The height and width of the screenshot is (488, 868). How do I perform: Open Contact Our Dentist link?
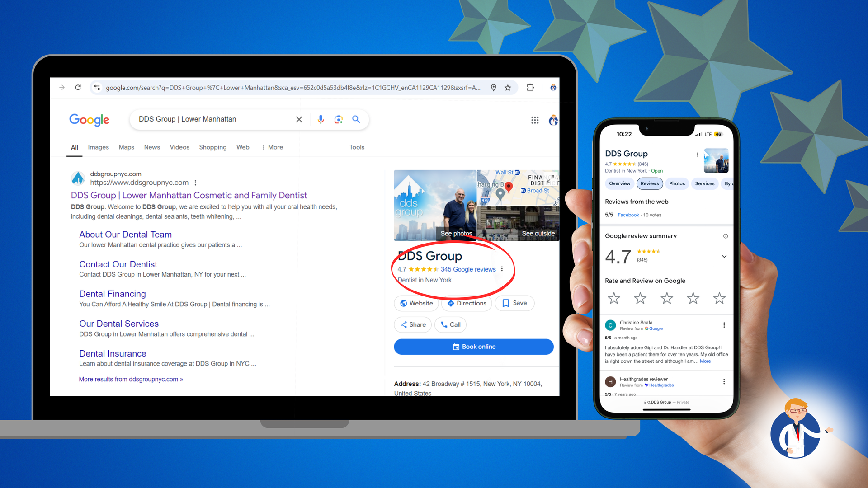coord(118,264)
